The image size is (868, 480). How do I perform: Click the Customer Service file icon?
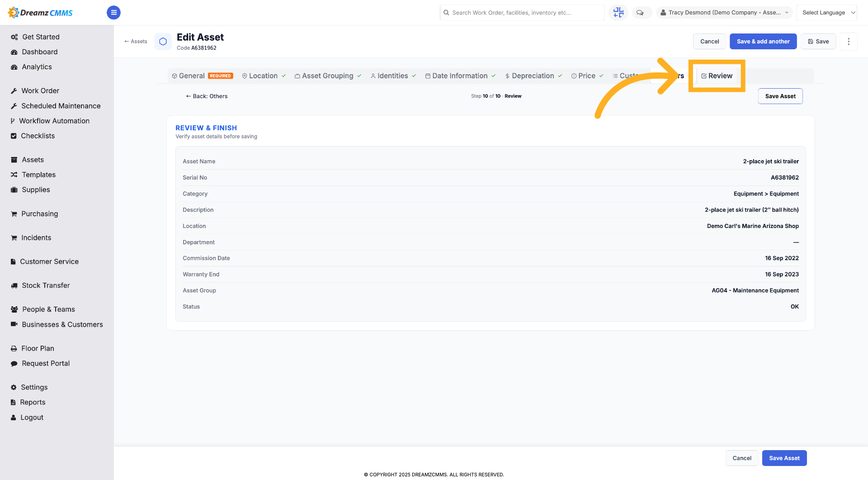(13, 261)
